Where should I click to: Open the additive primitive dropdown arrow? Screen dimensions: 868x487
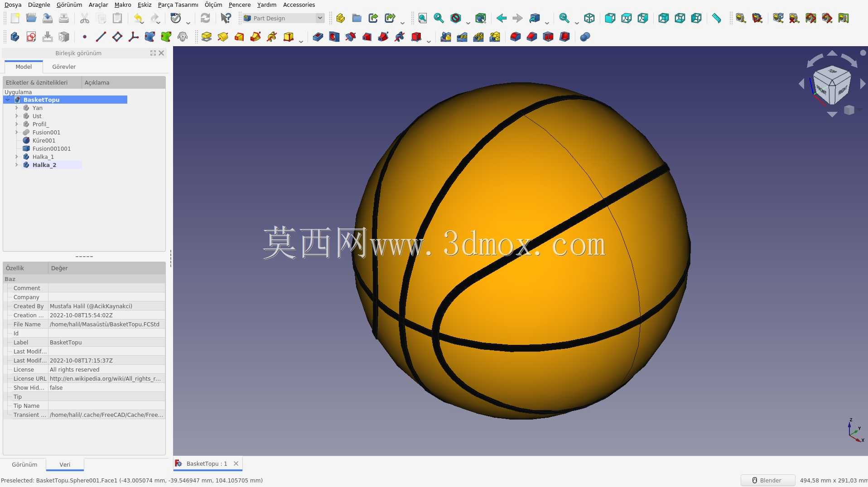coord(301,41)
